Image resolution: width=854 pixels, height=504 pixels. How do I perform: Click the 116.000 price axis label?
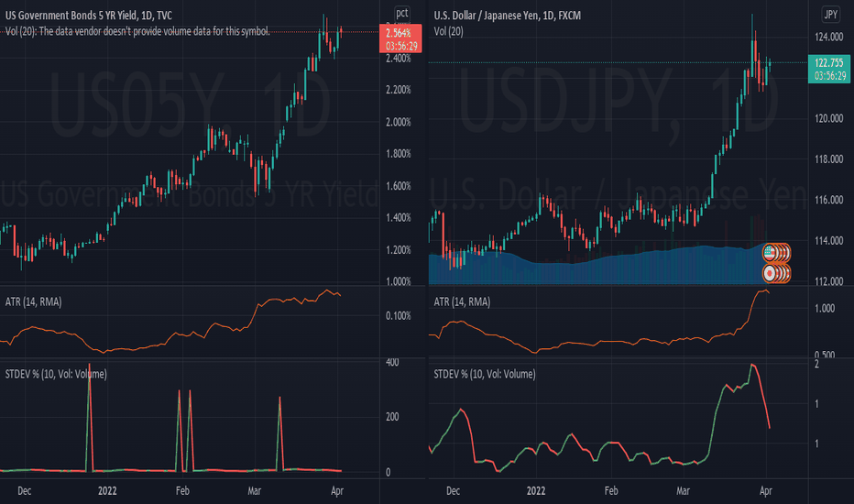(x=828, y=200)
